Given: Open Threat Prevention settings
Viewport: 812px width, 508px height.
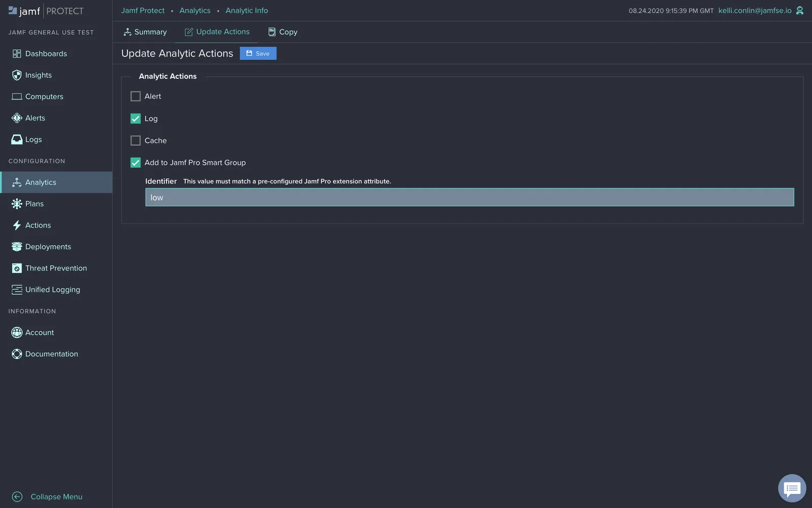Looking at the screenshot, I should [56, 268].
